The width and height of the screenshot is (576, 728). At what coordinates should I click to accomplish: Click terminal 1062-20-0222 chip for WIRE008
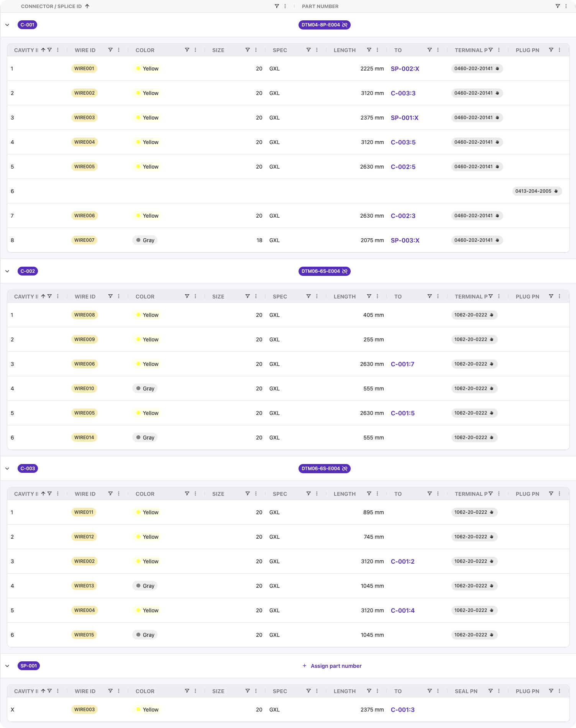click(474, 315)
